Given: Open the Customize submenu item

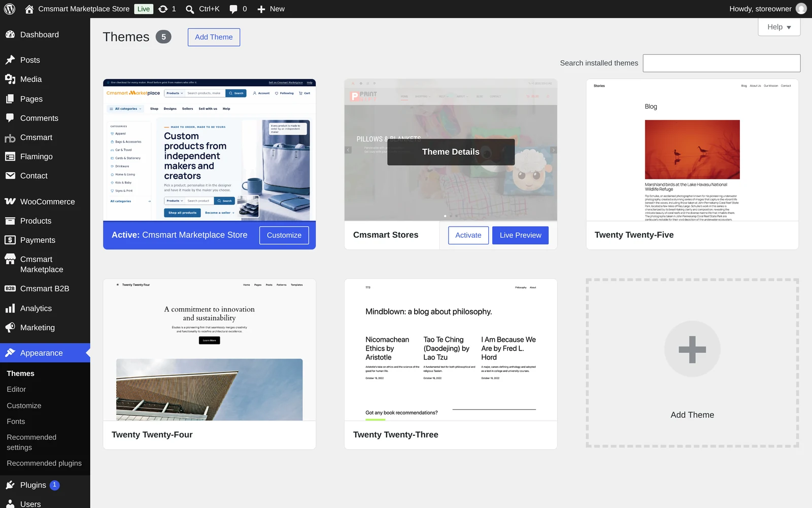Looking at the screenshot, I should point(24,406).
